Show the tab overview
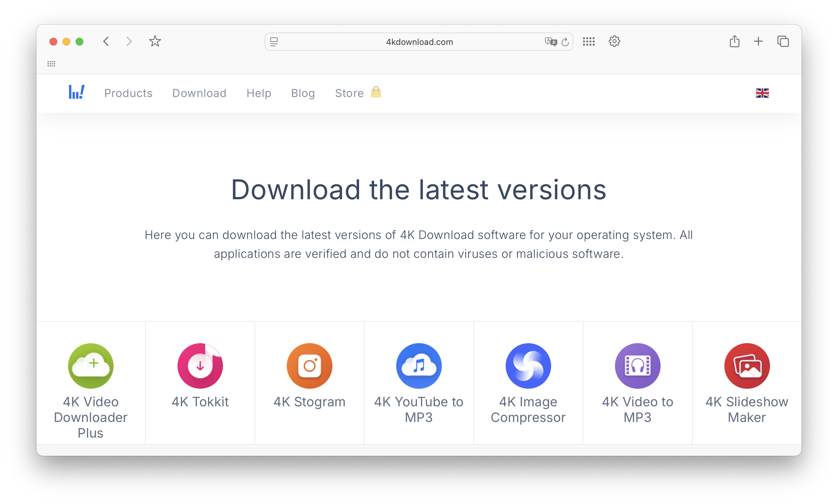 tap(783, 41)
